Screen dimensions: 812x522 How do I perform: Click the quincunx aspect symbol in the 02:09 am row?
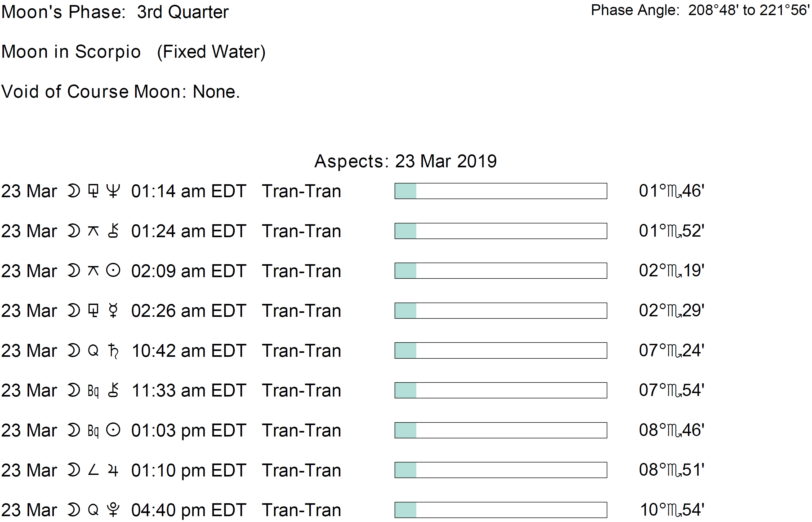[x=93, y=271]
